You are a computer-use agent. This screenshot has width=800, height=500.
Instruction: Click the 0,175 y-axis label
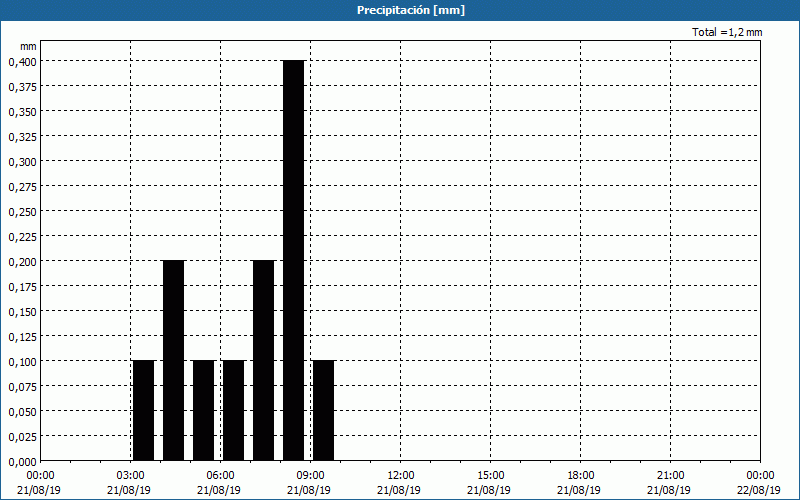pyautogui.click(x=22, y=287)
